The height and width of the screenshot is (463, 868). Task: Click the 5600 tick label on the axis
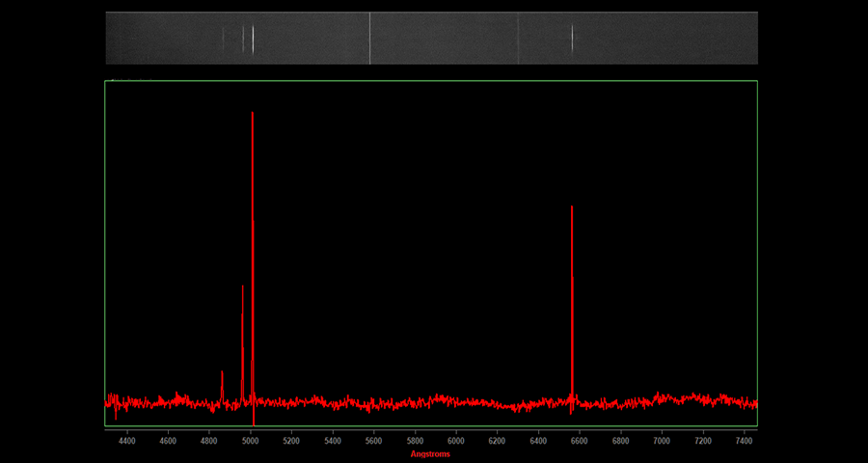pyautogui.click(x=373, y=441)
